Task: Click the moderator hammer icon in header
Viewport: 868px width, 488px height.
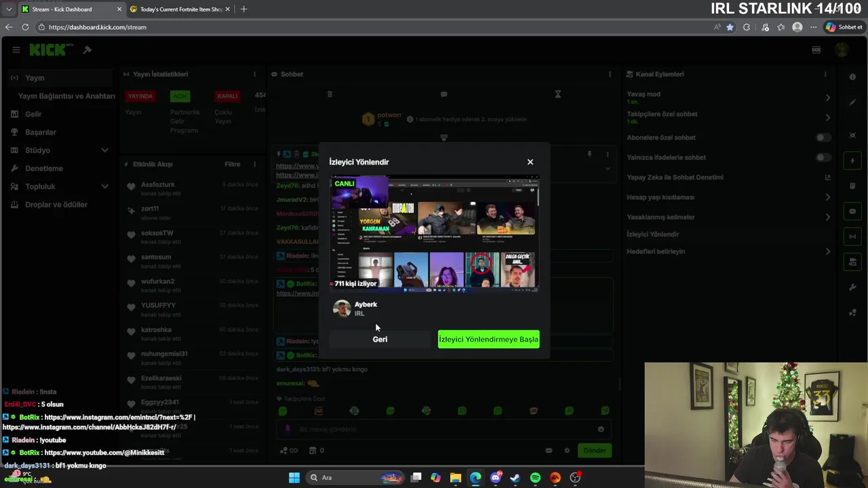Action: tap(87, 49)
